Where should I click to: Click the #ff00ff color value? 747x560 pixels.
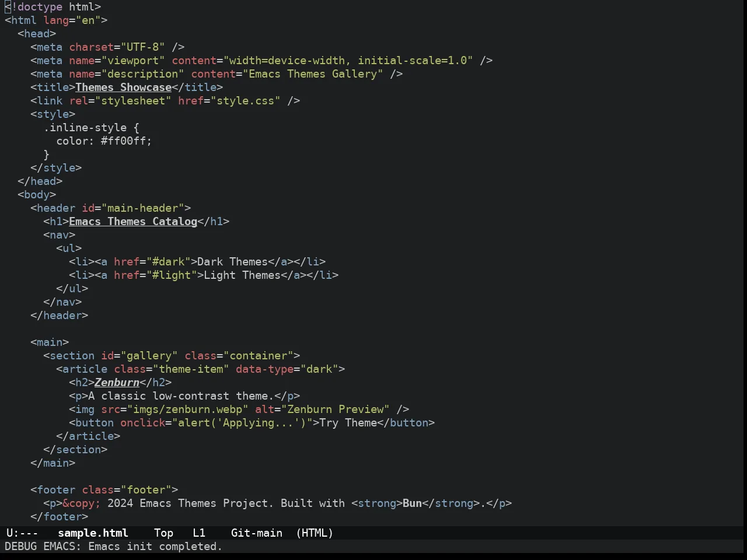tap(124, 141)
